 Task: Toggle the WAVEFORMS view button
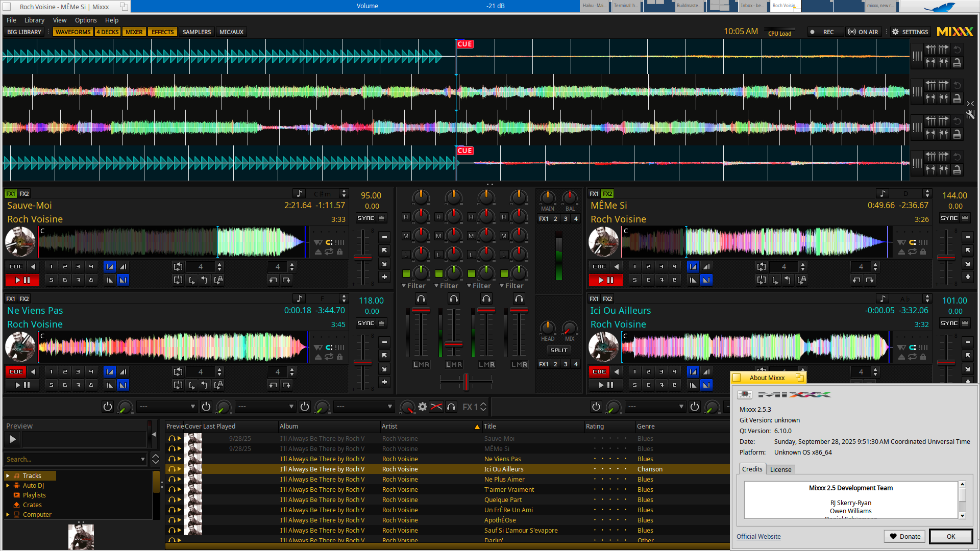(72, 32)
